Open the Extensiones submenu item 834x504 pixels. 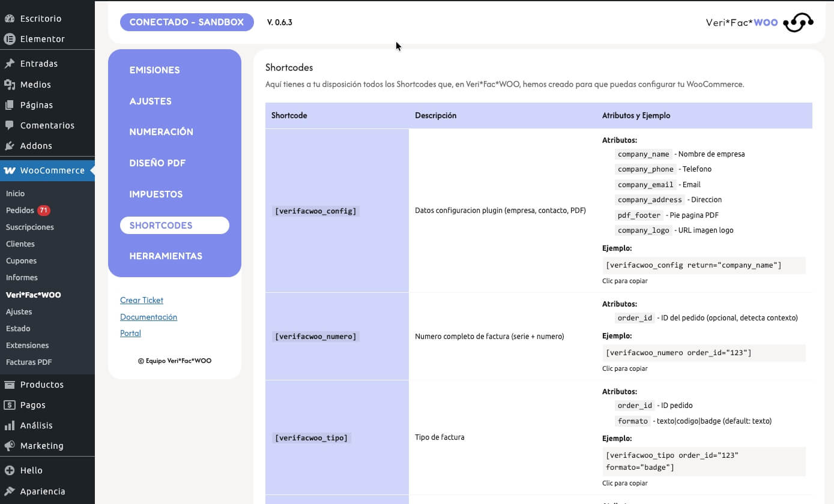28,346
